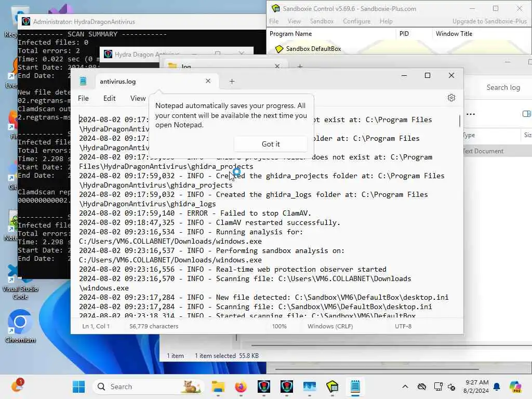Click the Sandboxie Control title bar icon
This screenshot has width=532, height=399.
click(276, 8)
